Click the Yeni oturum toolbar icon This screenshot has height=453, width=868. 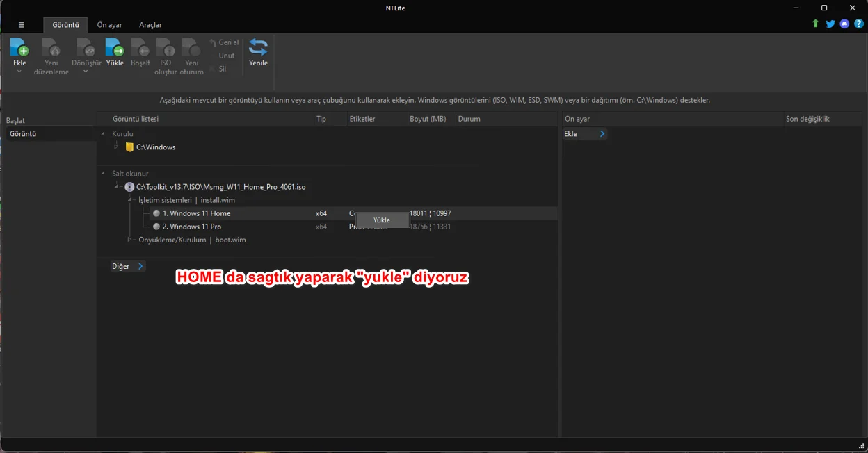191,47
